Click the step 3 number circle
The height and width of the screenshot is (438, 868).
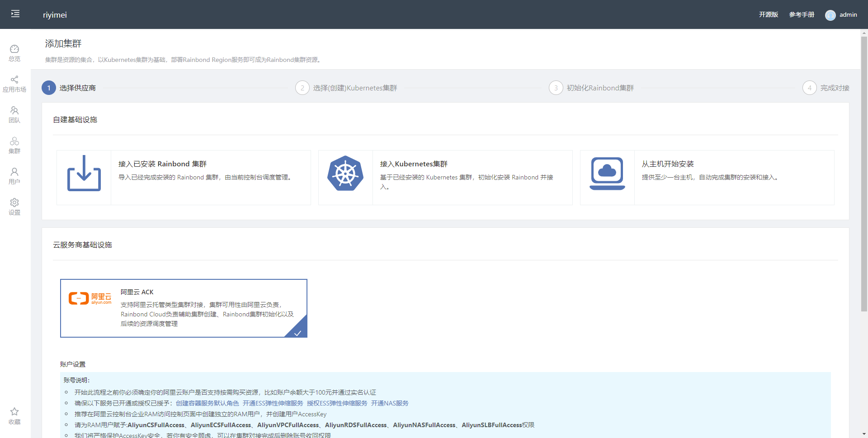pyautogui.click(x=556, y=88)
